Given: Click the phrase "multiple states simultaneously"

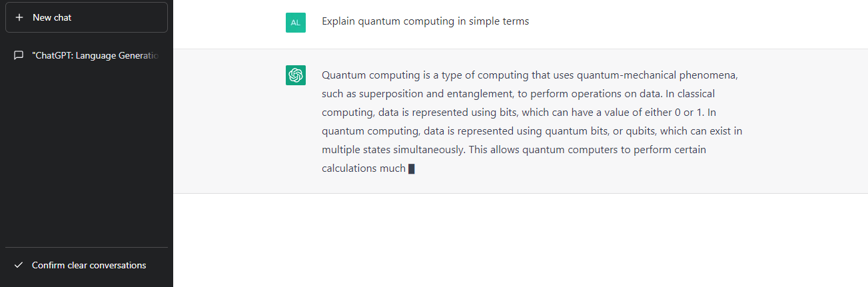Looking at the screenshot, I should (392, 150).
